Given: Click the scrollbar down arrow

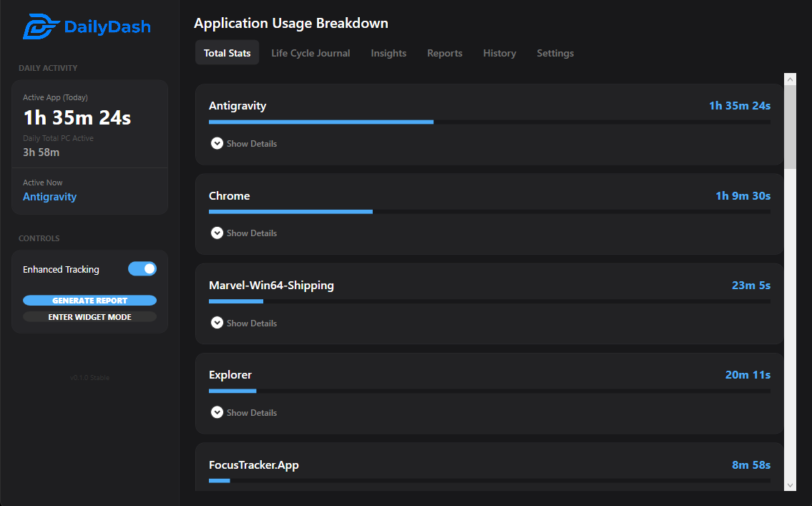Looking at the screenshot, I should click(x=790, y=485).
